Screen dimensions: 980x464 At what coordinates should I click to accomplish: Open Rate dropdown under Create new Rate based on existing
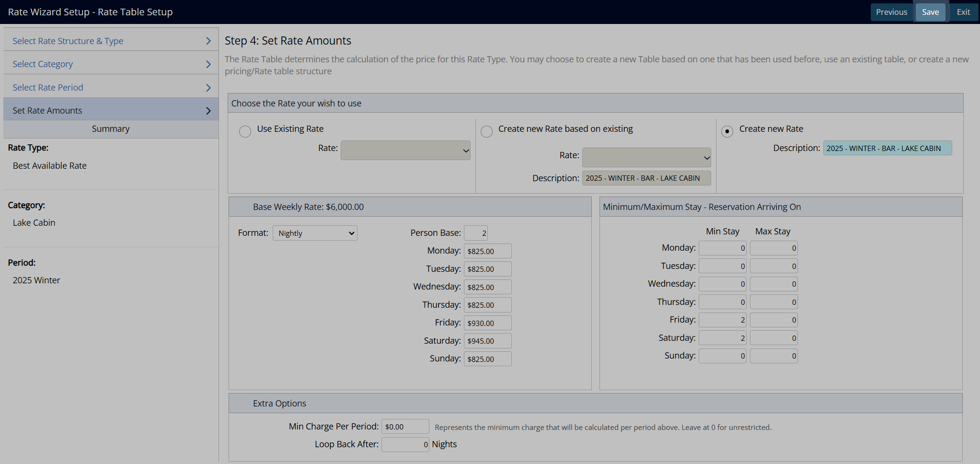[646, 157]
